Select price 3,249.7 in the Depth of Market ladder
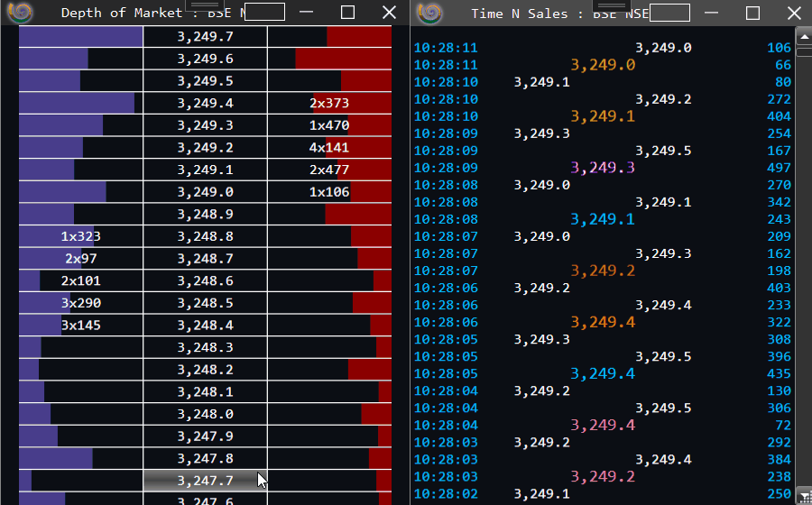Image resolution: width=812 pixels, height=505 pixels. pyautogui.click(x=205, y=36)
